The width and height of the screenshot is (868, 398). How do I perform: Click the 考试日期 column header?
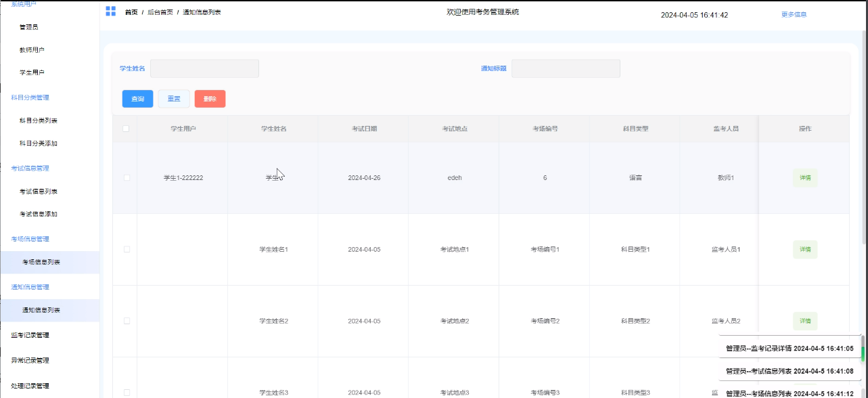(364, 129)
